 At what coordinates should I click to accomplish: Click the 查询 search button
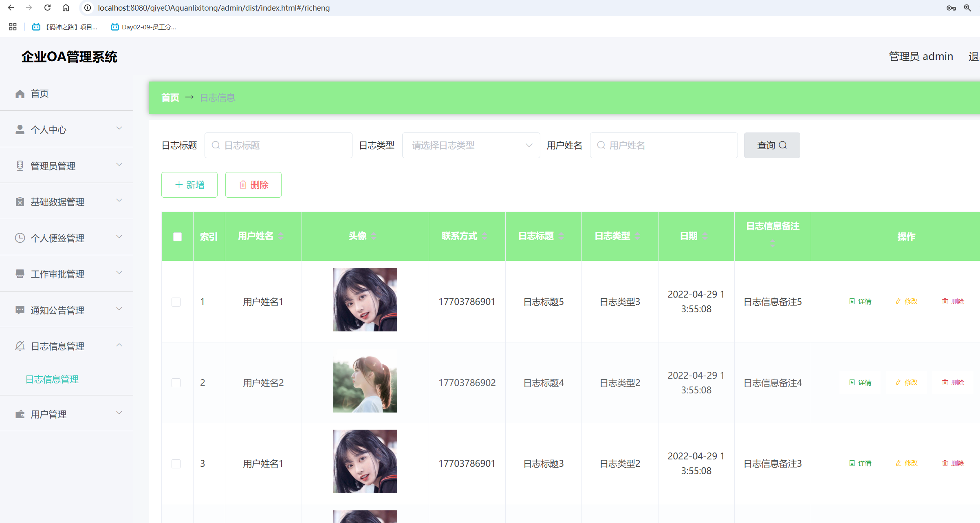pyautogui.click(x=772, y=145)
